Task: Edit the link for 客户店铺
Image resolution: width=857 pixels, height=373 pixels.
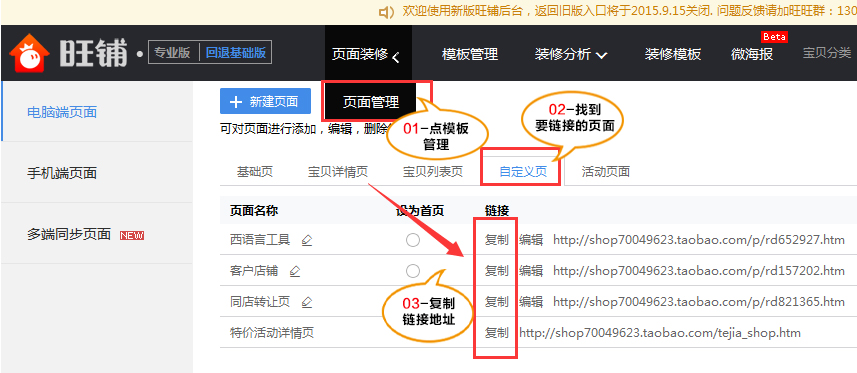Action: pos(531,271)
